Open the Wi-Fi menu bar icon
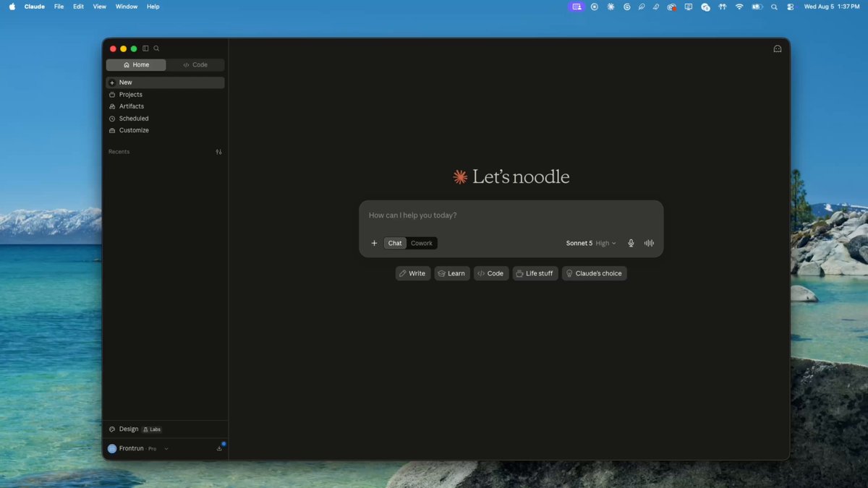 click(739, 7)
